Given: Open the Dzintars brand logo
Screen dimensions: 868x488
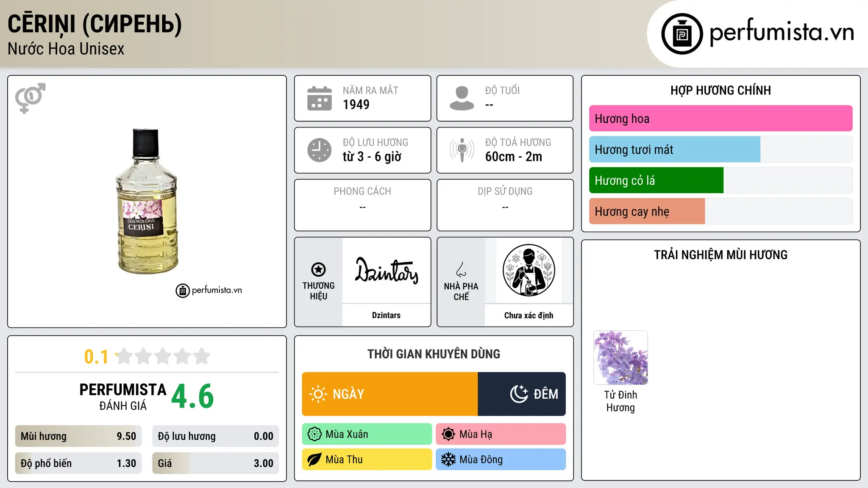Looking at the screenshot, I should [x=387, y=270].
